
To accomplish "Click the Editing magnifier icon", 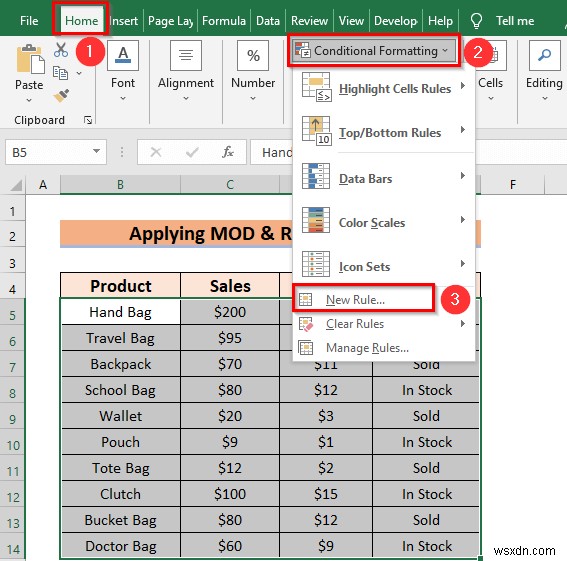I will click(x=545, y=55).
